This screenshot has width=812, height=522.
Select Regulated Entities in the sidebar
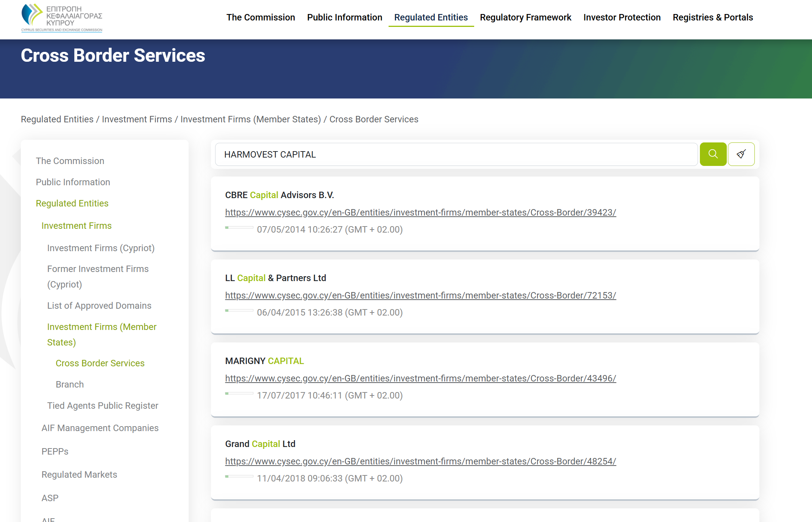(72, 203)
